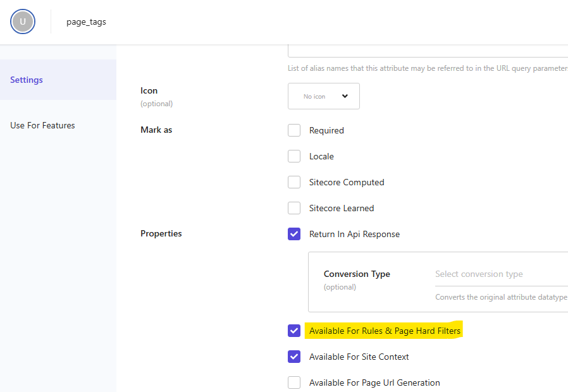Open the Settings tab in sidebar

pos(58,80)
